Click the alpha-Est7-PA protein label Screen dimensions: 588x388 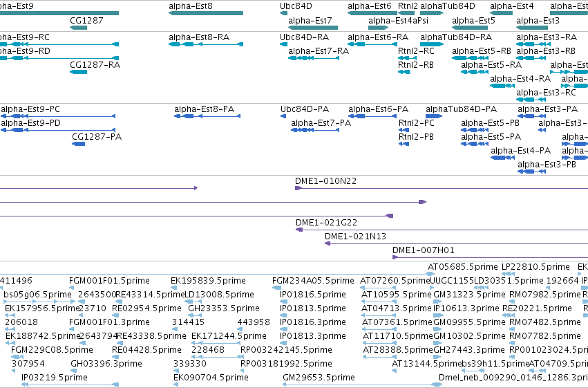[321, 122]
